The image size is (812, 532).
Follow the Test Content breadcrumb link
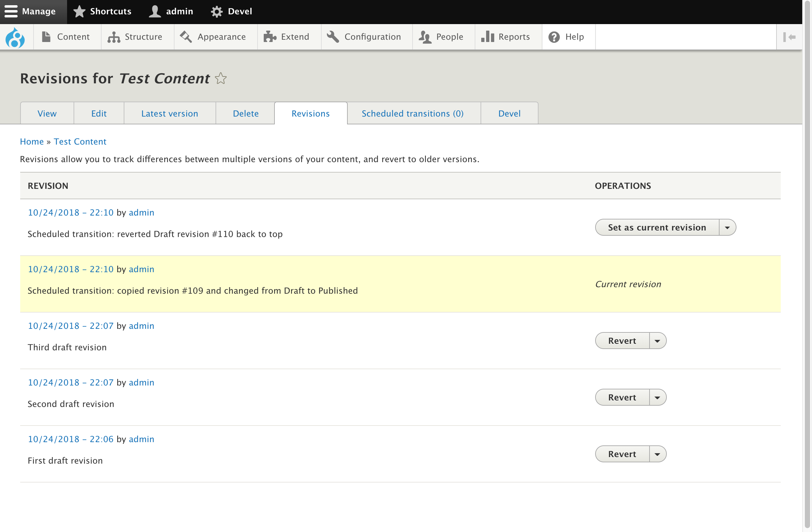[x=80, y=142]
